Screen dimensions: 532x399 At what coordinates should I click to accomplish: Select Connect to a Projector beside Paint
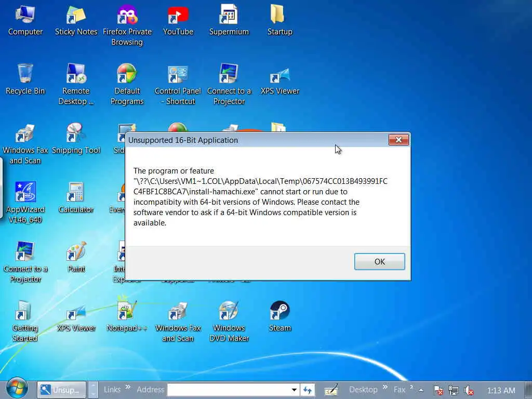(x=25, y=262)
